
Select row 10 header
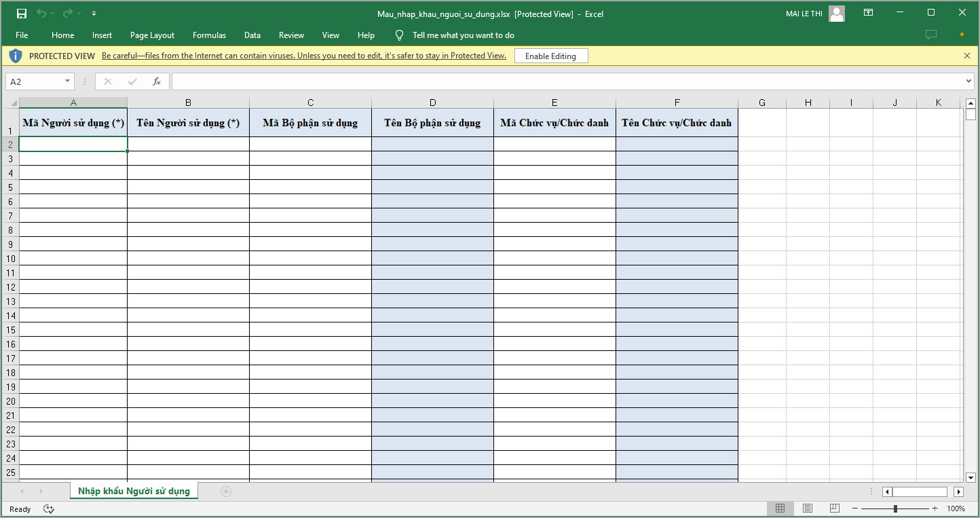tap(10, 259)
